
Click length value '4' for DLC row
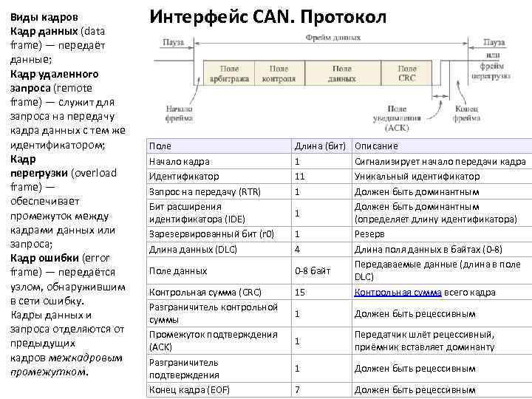click(x=321, y=250)
